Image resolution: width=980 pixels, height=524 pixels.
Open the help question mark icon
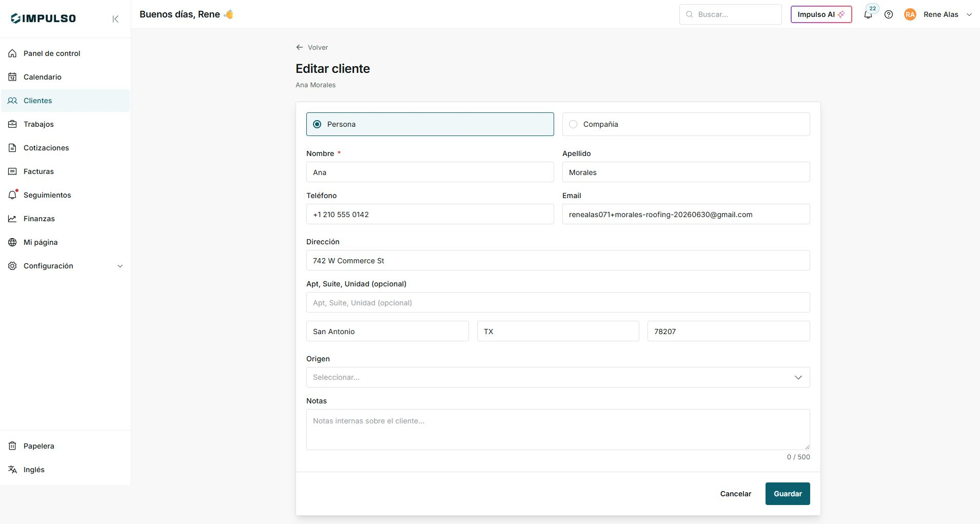[x=889, y=14]
